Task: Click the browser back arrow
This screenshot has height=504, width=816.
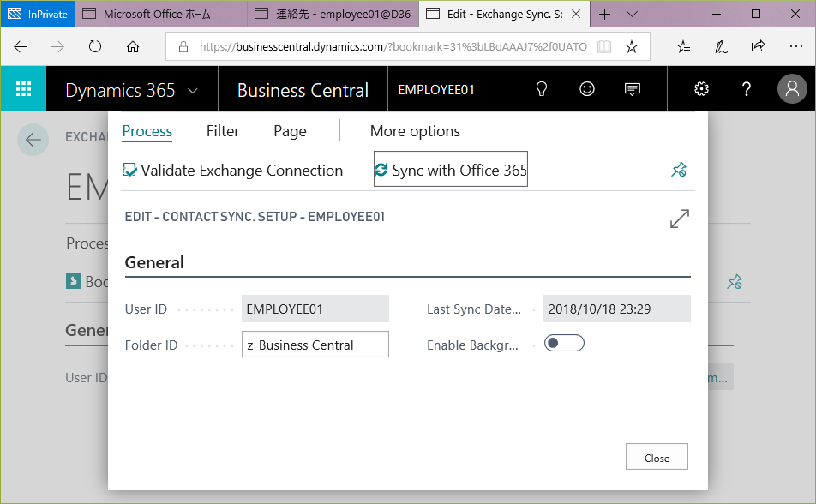Action: point(21,47)
